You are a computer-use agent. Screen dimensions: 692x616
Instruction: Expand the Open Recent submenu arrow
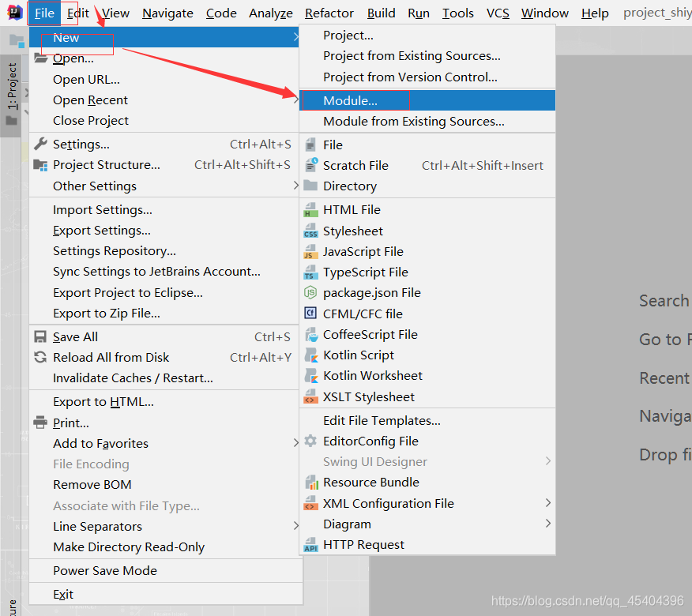click(295, 100)
